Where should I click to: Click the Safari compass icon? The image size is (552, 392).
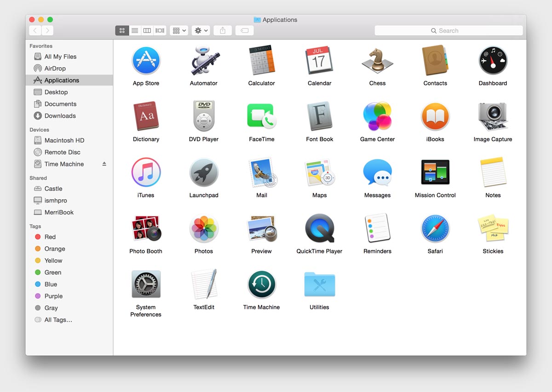tap(435, 229)
